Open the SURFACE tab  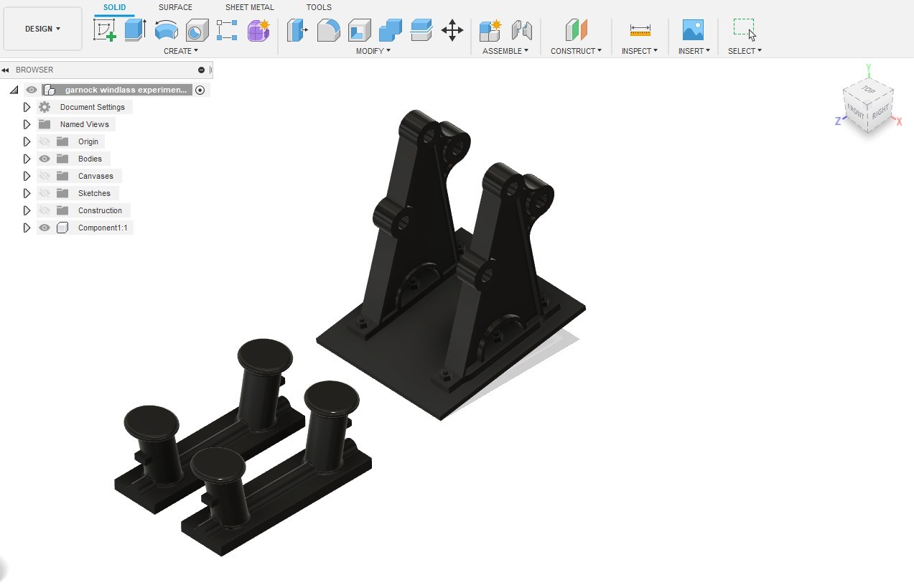point(175,7)
